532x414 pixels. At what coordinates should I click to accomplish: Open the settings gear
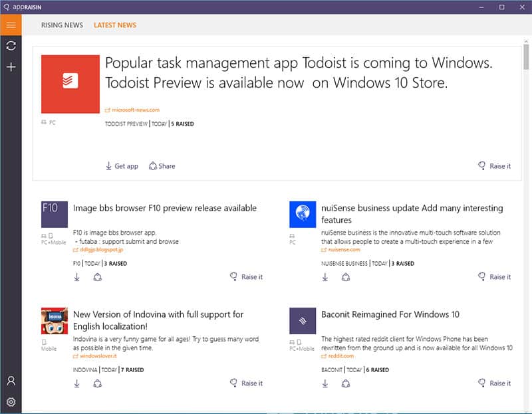11,402
